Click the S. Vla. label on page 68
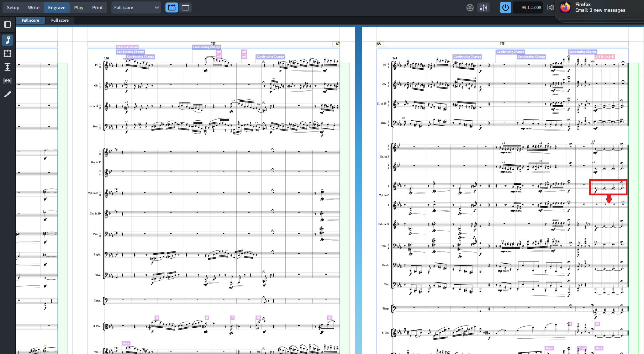The width and height of the screenshot is (644, 354). coord(385,333)
